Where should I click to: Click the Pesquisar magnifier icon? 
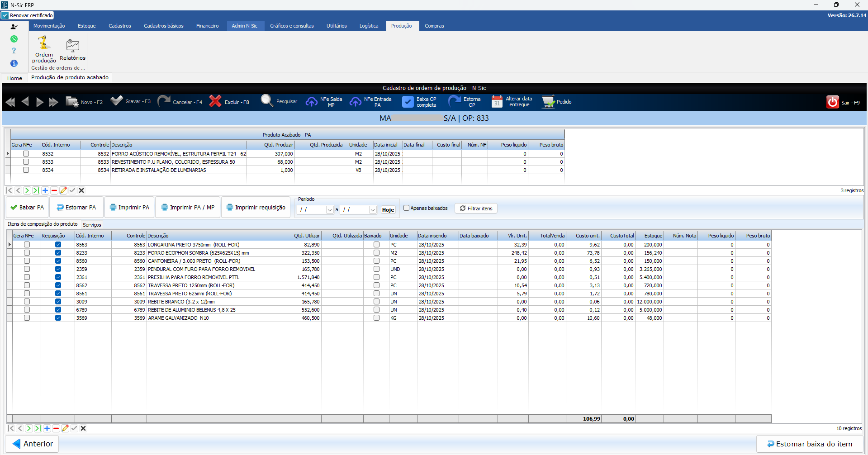[x=267, y=101]
